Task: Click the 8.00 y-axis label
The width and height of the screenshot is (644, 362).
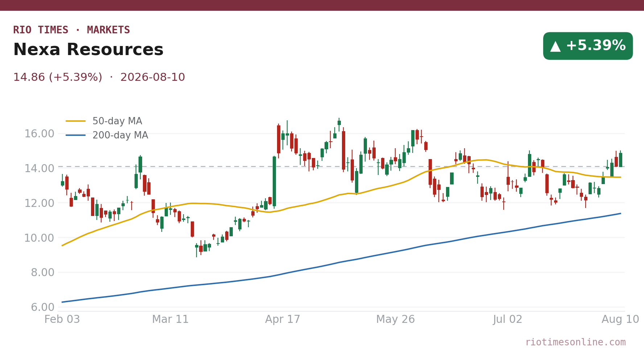Action: [42, 272]
